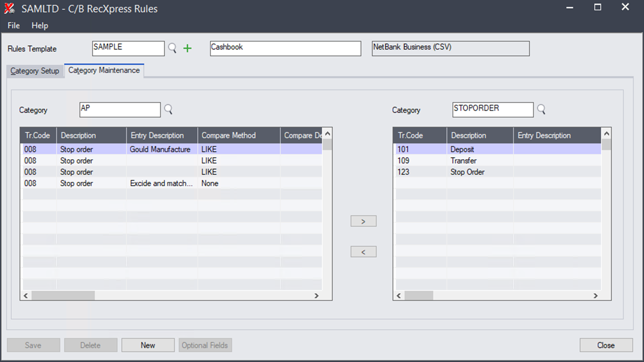Select the Category Maintenance tab
Image resolution: width=644 pixels, height=362 pixels.
[x=104, y=70]
